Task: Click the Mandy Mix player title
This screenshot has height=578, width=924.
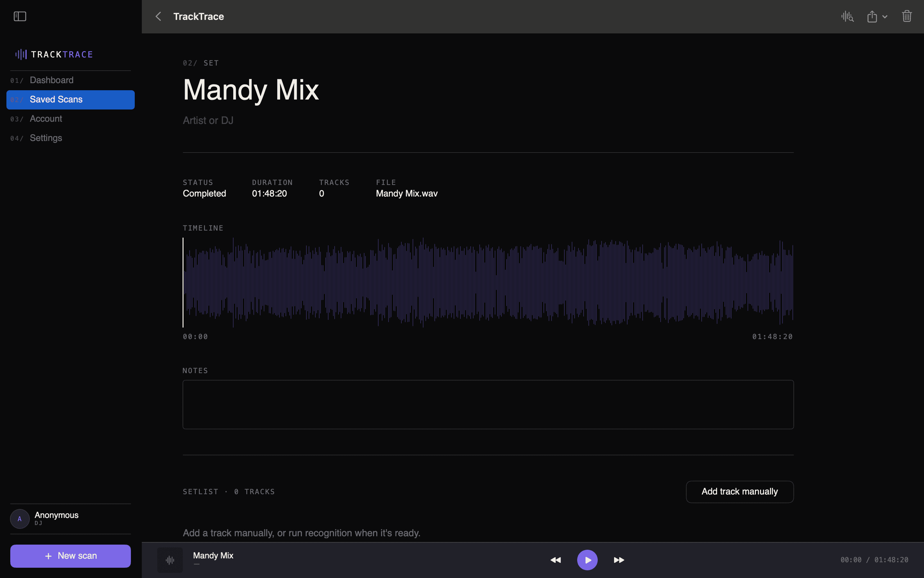Action: point(213,556)
